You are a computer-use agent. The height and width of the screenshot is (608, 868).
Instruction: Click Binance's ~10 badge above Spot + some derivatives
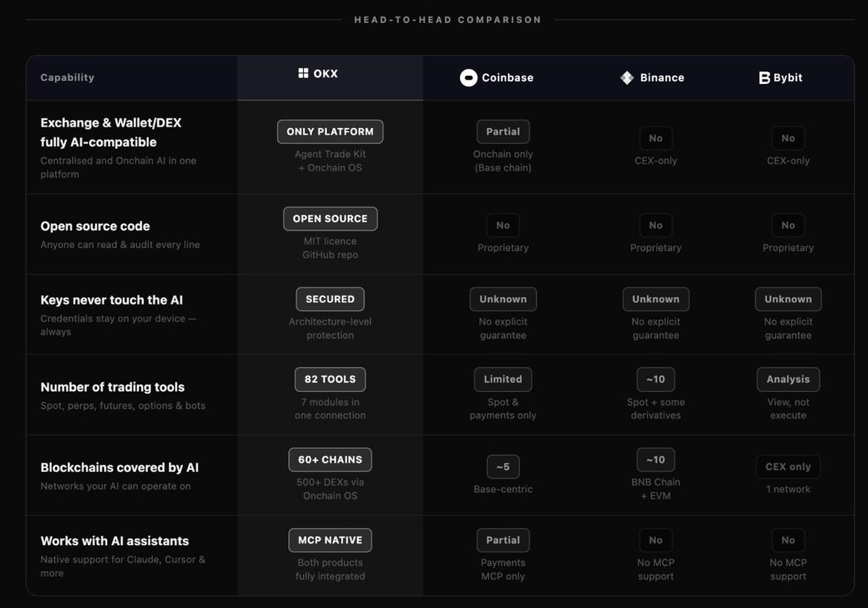(x=655, y=379)
